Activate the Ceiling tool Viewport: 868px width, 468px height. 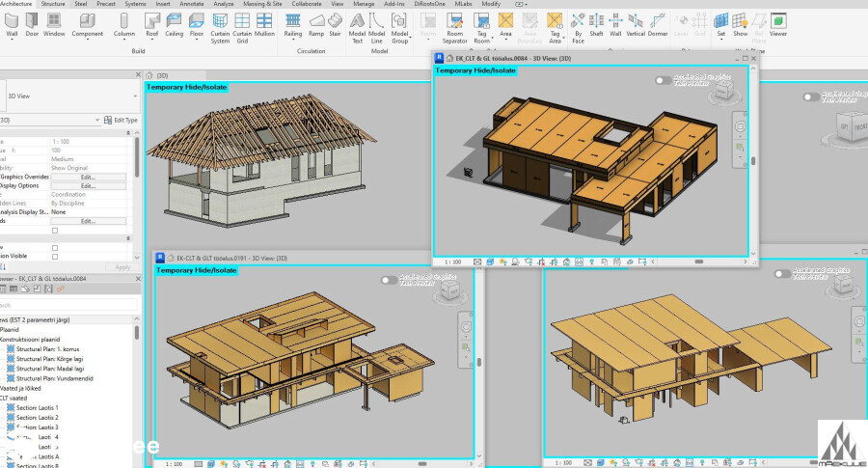pos(175,22)
